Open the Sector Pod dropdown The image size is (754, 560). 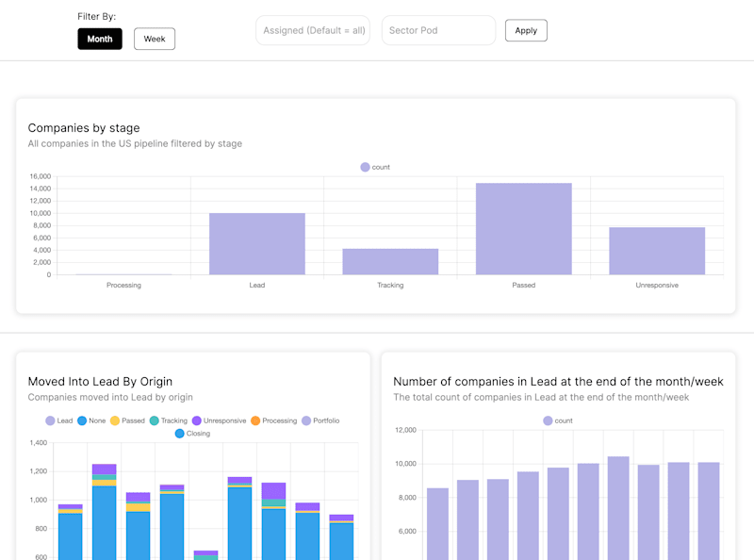[x=438, y=30]
